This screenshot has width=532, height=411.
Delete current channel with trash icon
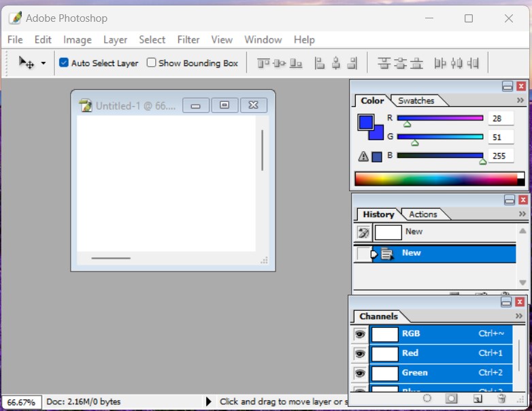[501, 398]
